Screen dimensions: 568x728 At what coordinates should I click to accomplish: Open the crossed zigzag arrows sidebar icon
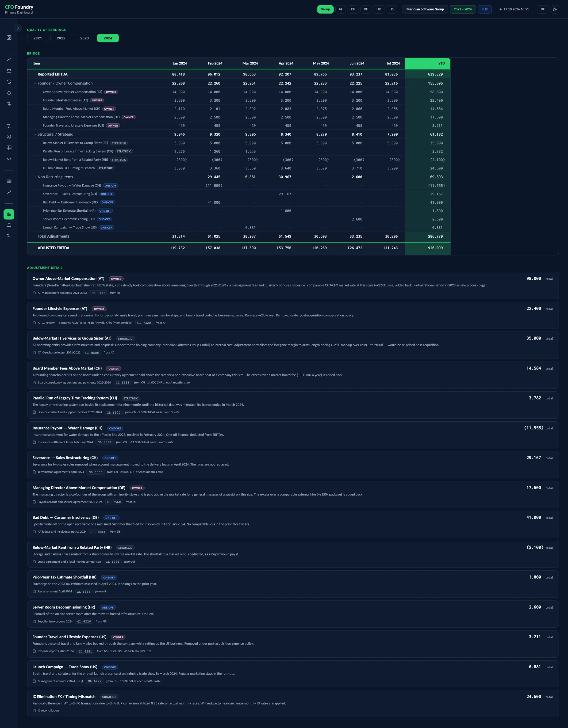[9, 159]
